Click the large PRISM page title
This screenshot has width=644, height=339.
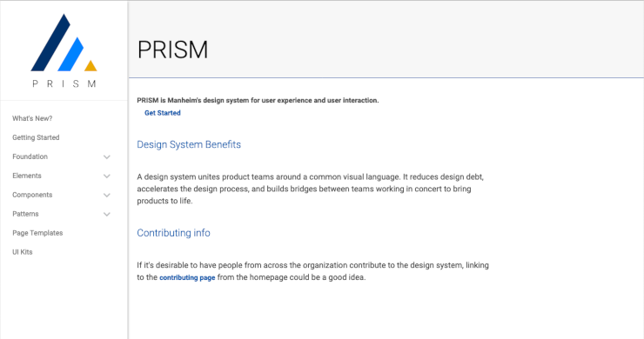click(172, 50)
